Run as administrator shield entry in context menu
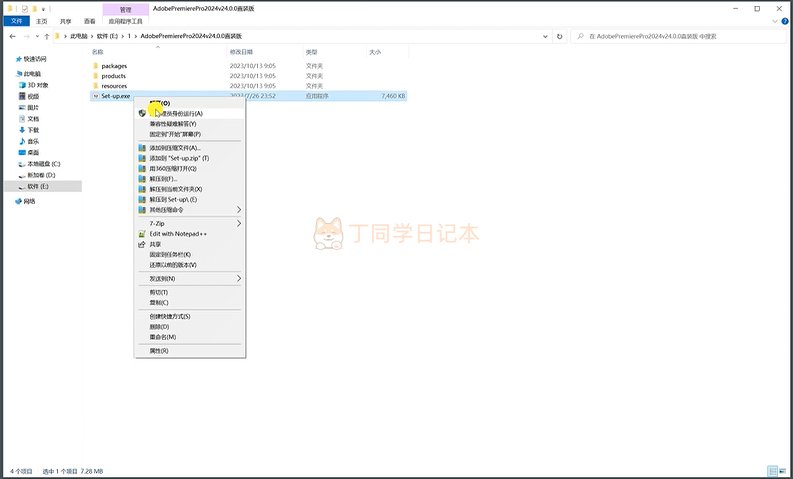 click(x=190, y=113)
